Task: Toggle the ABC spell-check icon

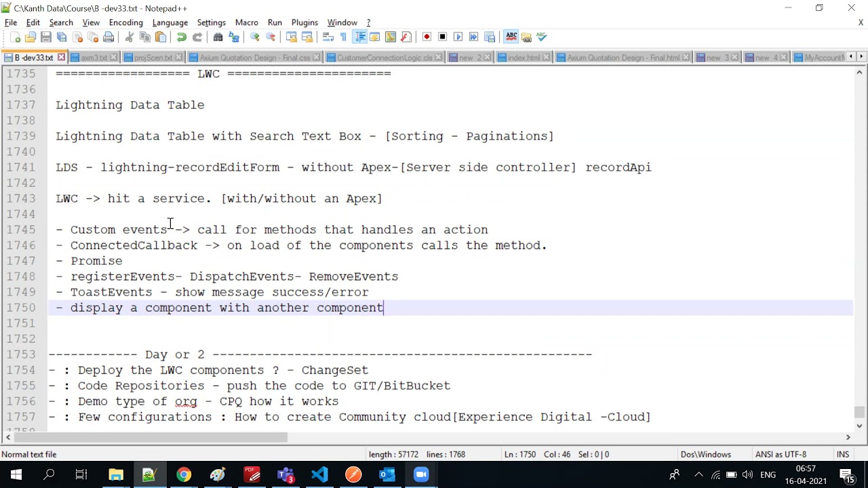Action: 511,37
